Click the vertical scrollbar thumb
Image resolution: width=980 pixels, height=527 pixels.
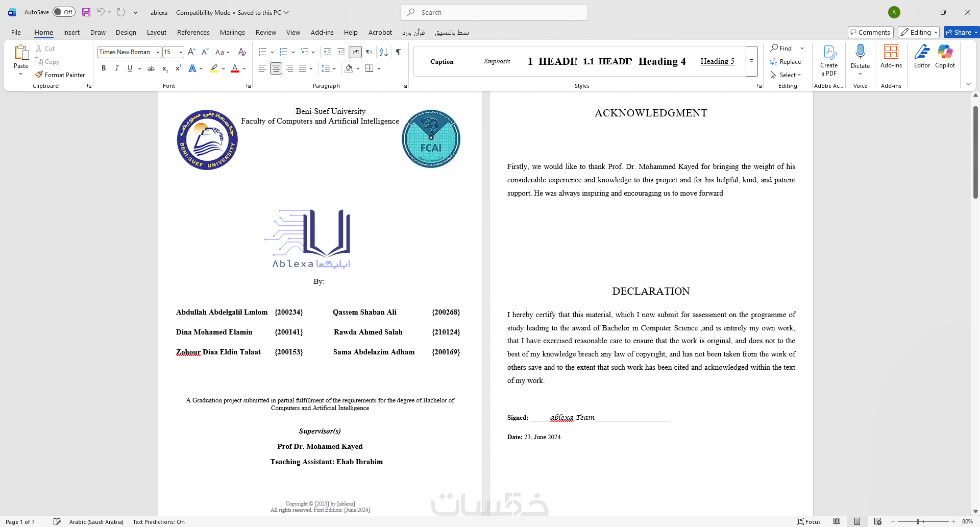975,152
